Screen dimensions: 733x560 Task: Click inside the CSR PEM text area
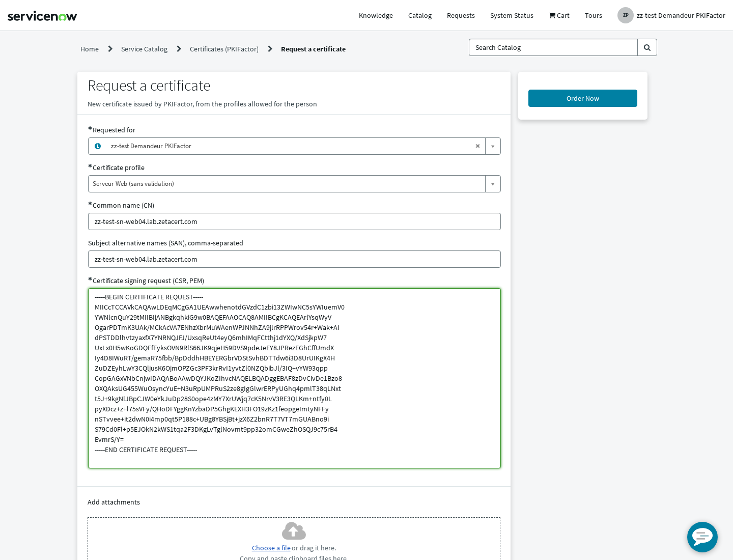pos(294,378)
